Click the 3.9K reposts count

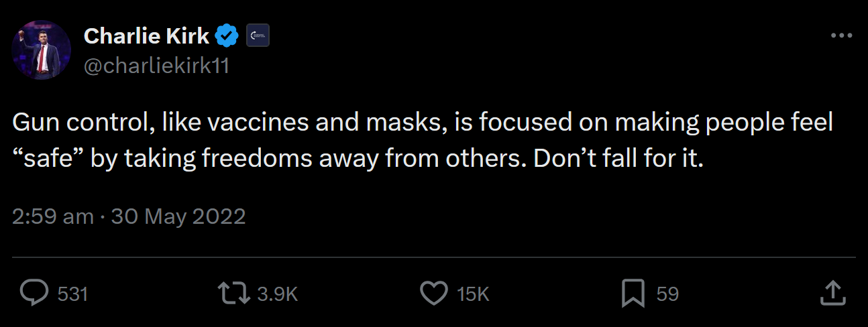coord(278,293)
